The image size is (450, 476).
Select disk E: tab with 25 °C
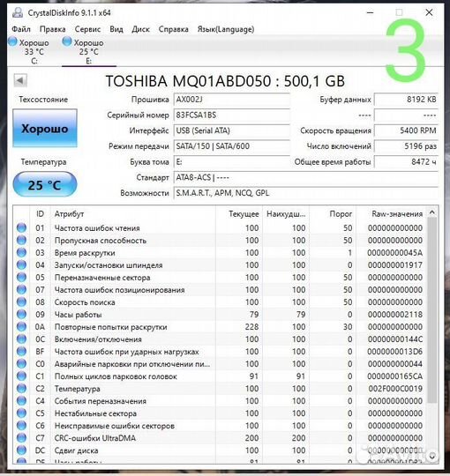(89, 51)
